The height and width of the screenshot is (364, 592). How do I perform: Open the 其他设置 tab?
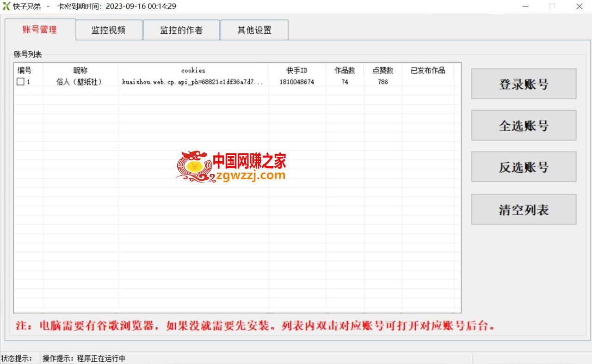click(x=254, y=30)
